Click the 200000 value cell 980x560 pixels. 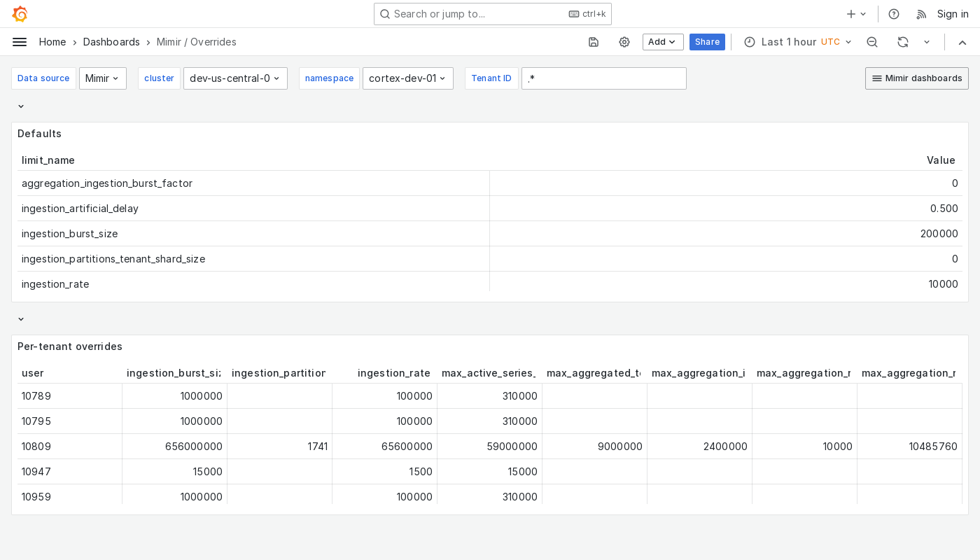[x=726, y=234]
